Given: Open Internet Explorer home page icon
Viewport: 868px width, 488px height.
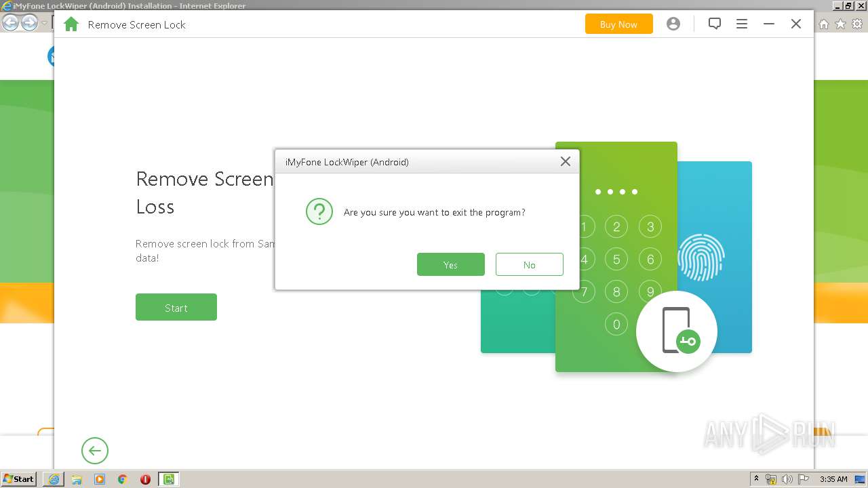Looking at the screenshot, I should pos(824,24).
